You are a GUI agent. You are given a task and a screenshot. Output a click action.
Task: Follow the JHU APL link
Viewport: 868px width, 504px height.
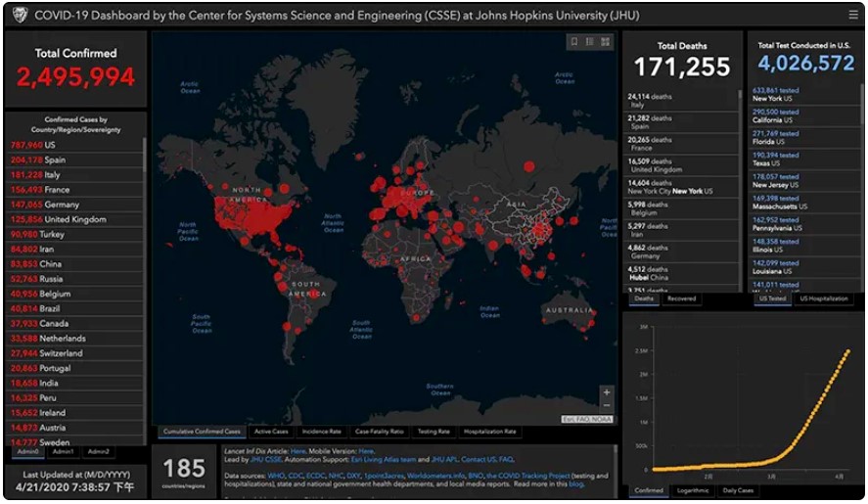444,460
